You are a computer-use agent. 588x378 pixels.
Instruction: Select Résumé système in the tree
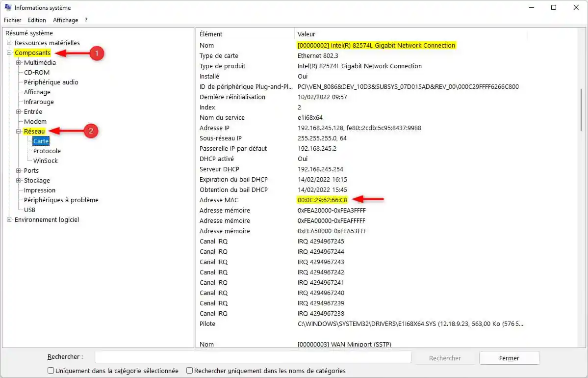click(x=29, y=33)
